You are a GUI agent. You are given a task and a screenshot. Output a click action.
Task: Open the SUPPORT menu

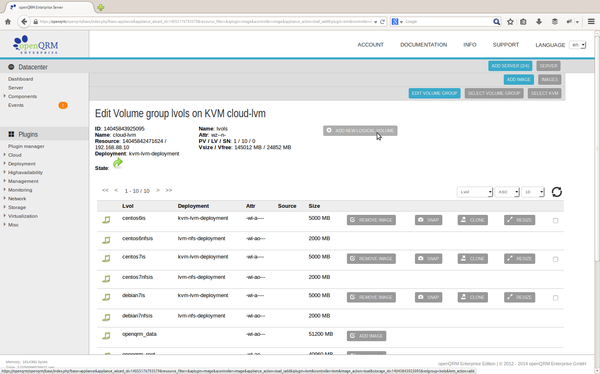point(505,45)
